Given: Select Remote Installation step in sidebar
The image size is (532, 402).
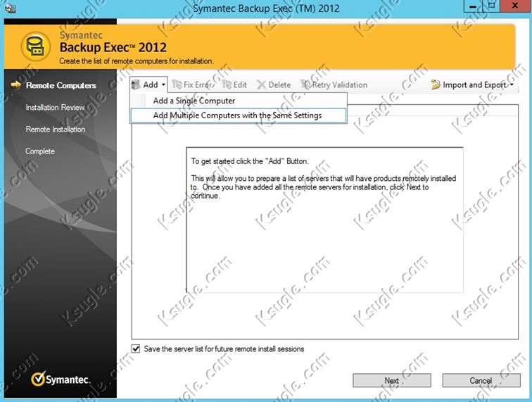Looking at the screenshot, I should (56, 130).
